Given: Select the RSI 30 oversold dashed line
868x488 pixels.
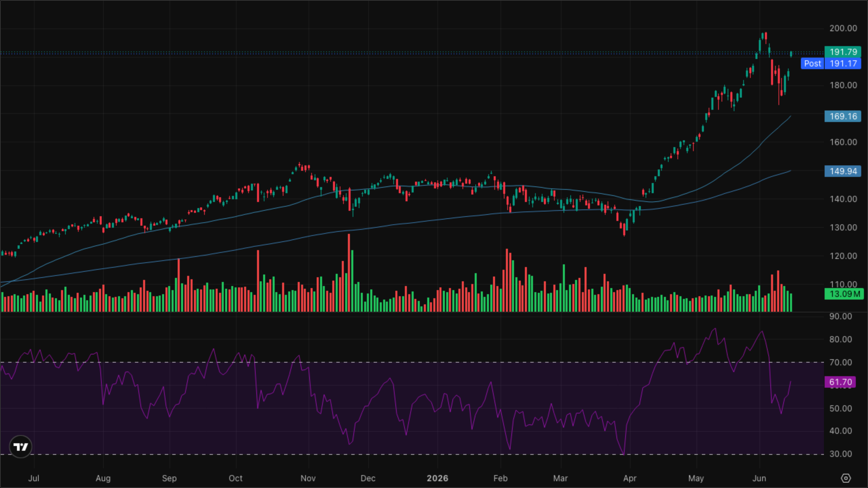Looking at the screenshot, I should click(412, 454).
